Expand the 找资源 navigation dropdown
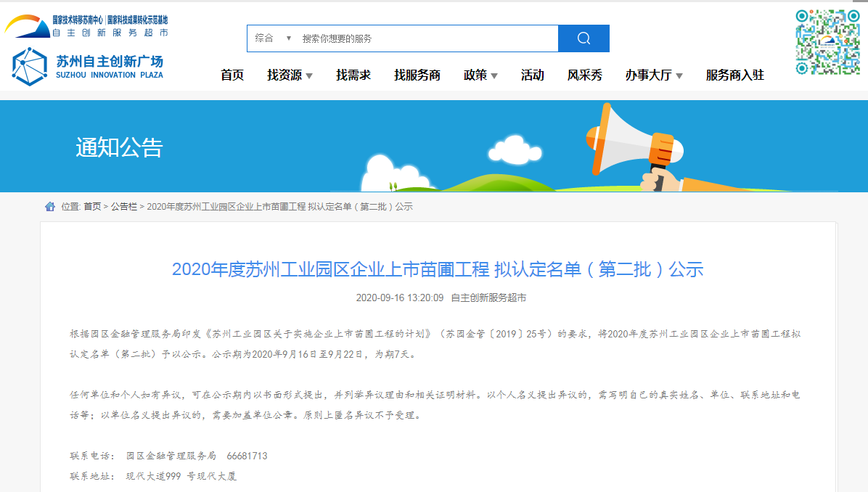868x492 pixels. [290, 75]
